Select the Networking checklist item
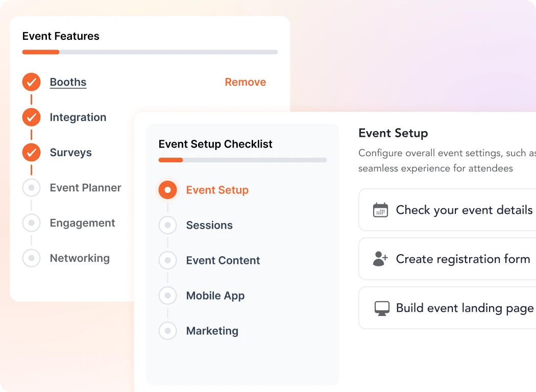 click(80, 258)
